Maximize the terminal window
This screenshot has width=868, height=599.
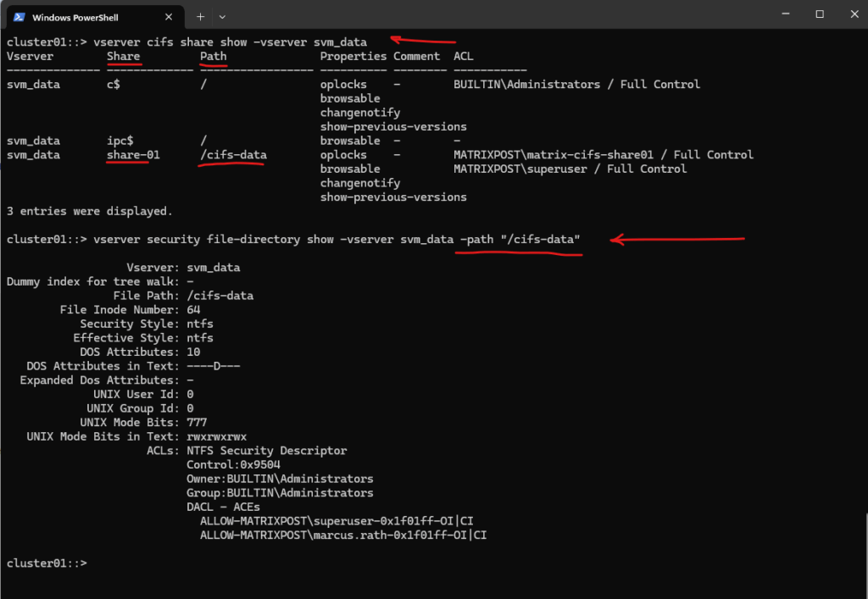820,14
